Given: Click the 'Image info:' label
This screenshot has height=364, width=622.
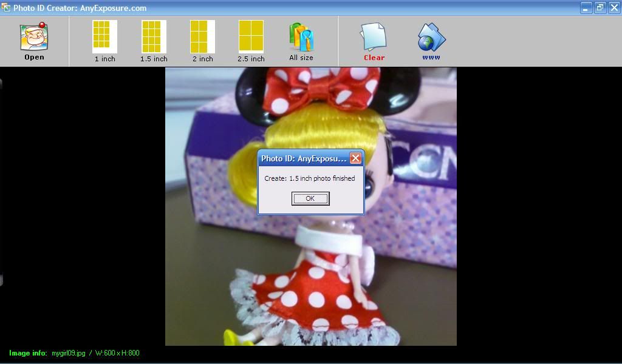Looking at the screenshot, I should (x=28, y=353).
